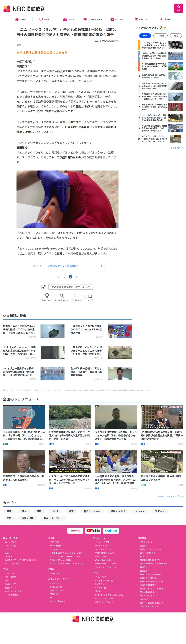The image size is (186, 644).
Task: Switch ranking to 24時間
Action: tap(160, 35)
